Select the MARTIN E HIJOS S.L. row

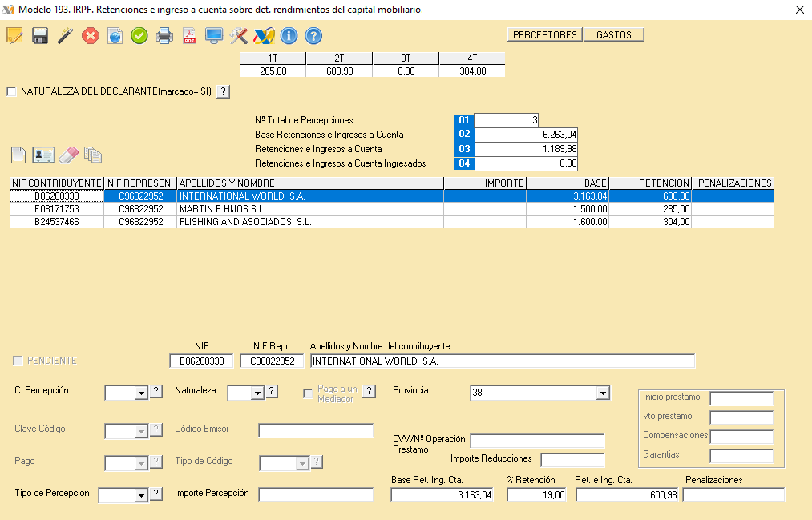point(391,209)
